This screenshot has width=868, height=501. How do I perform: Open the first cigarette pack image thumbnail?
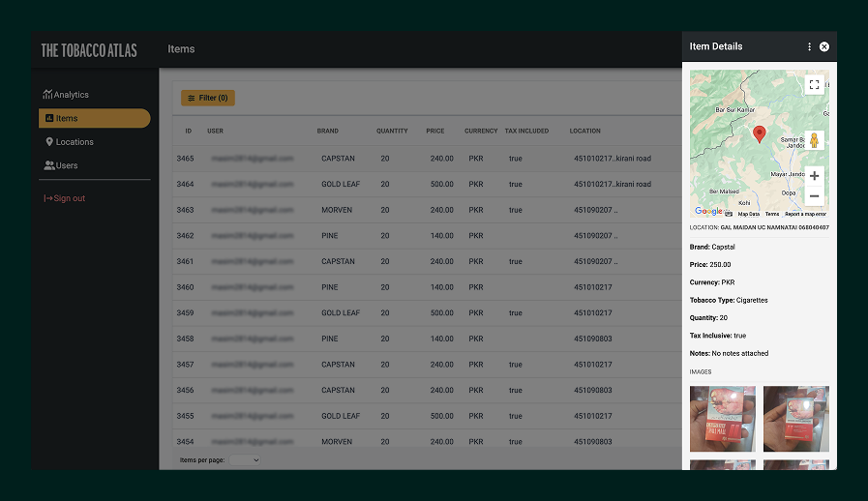tap(723, 419)
